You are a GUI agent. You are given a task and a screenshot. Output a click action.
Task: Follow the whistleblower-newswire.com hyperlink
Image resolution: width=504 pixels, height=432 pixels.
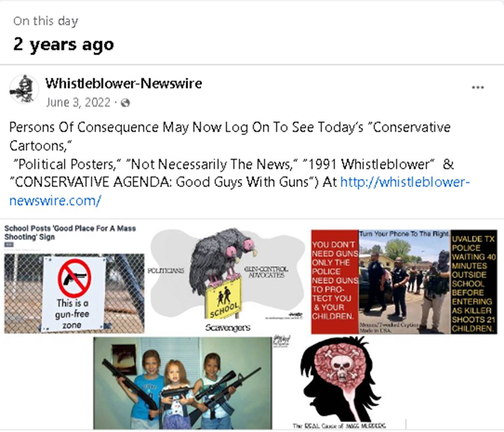click(240, 191)
